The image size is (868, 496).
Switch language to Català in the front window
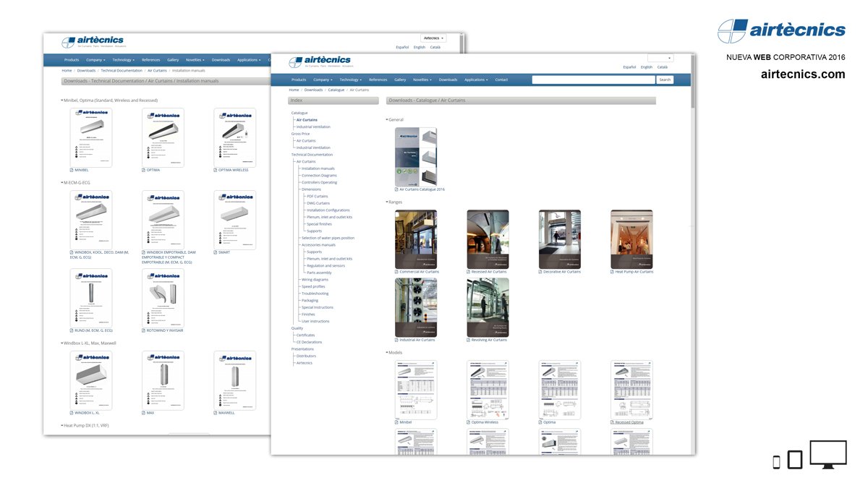(x=663, y=67)
